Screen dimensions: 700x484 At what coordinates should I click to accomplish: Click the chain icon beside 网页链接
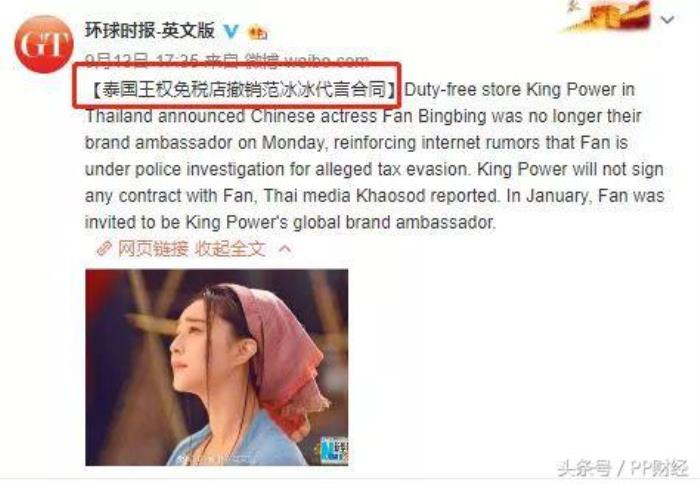click(104, 249)
